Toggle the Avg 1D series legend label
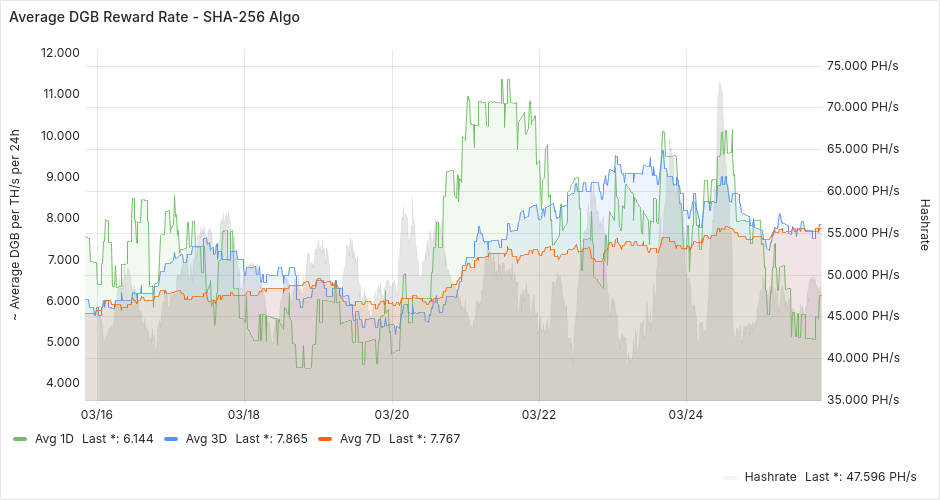Screen dimensions: 940x500 click(54, 438)
